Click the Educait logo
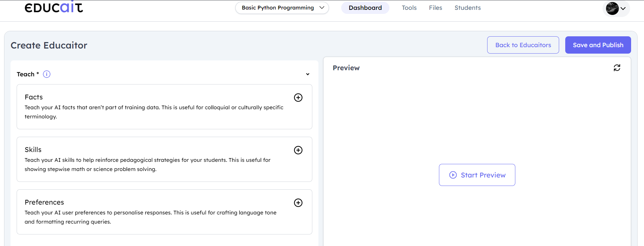Viewport: 644px width, 246px height. pos(54,8)
